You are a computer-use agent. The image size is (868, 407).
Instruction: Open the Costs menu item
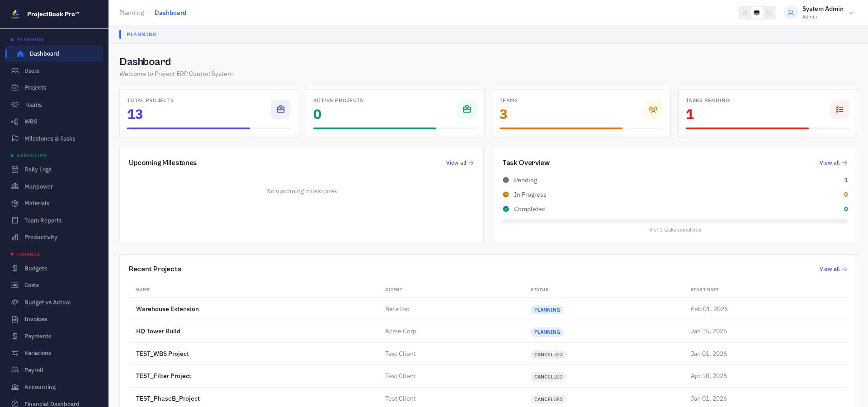point(54,285)
